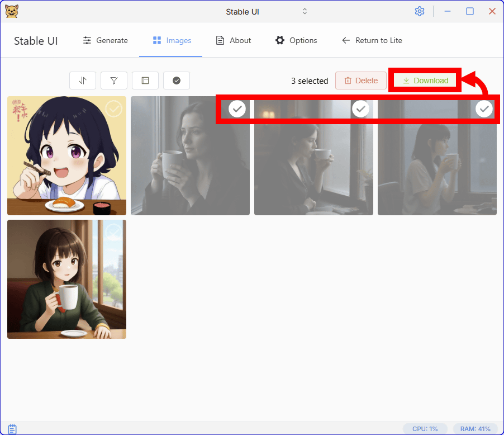Select the anime sushi girl image checkbox

pyautogui.click(x=114, y=109)
